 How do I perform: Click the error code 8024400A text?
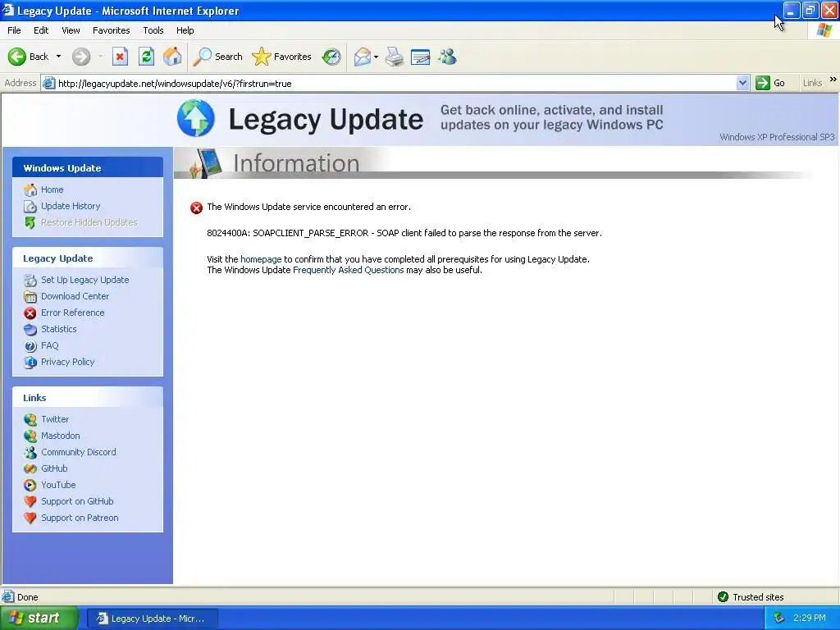pyautogui.click(x=228, y=233)
